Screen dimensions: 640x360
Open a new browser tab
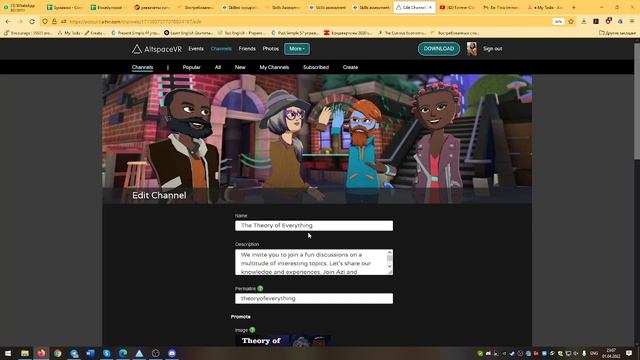coord(573,7)
